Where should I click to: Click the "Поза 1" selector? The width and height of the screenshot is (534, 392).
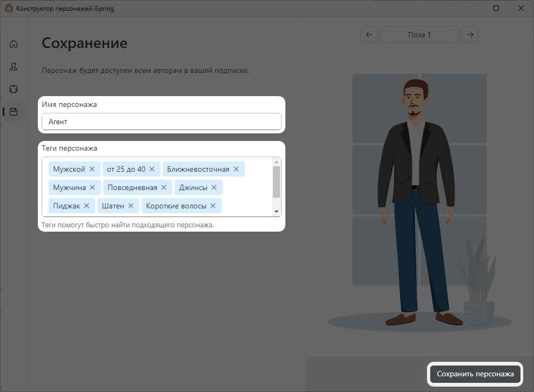[419, 35]
